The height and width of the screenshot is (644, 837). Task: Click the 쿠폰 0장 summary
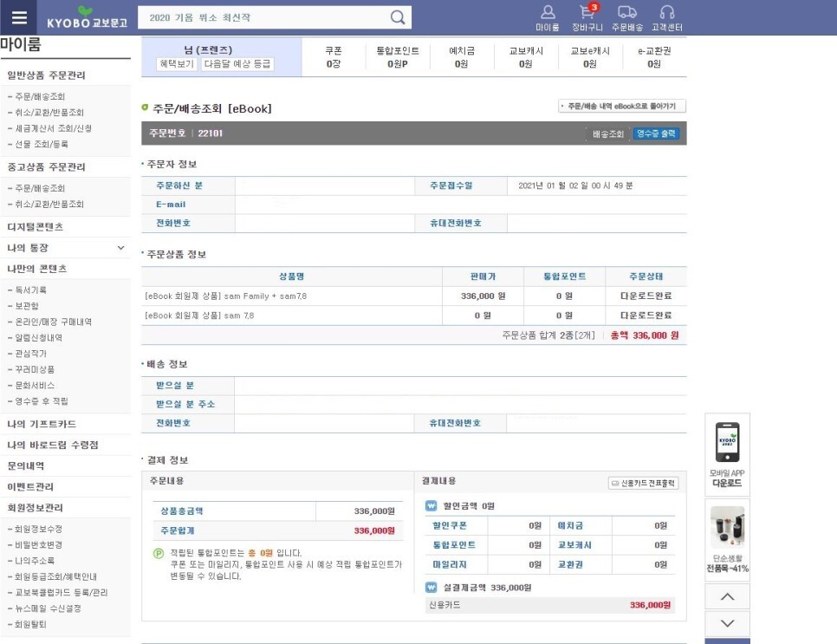(334, 57)
